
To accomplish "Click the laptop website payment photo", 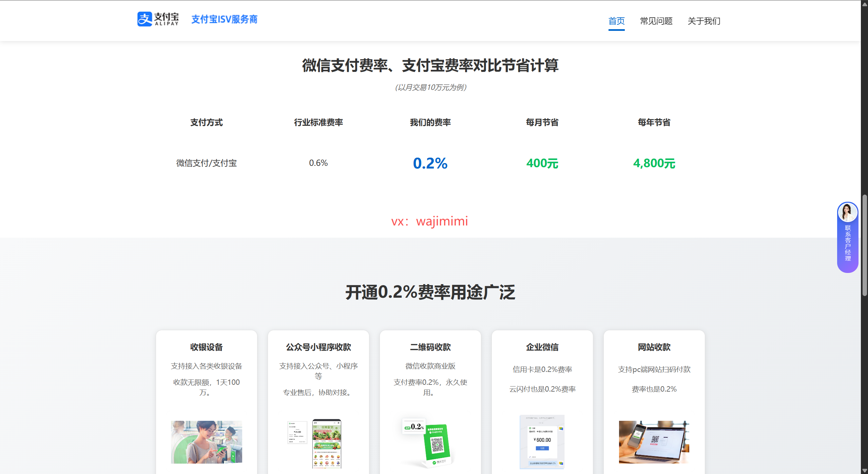I will 654,442.
